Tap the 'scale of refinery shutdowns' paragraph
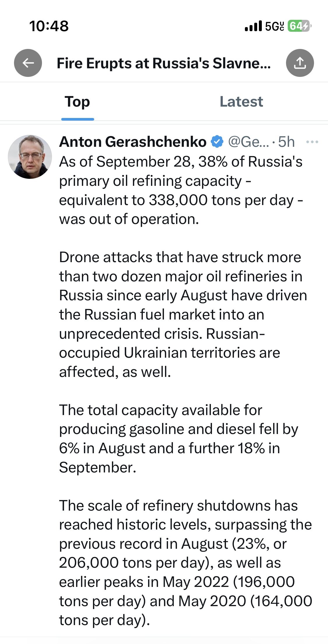 click(x=185, y=562)
